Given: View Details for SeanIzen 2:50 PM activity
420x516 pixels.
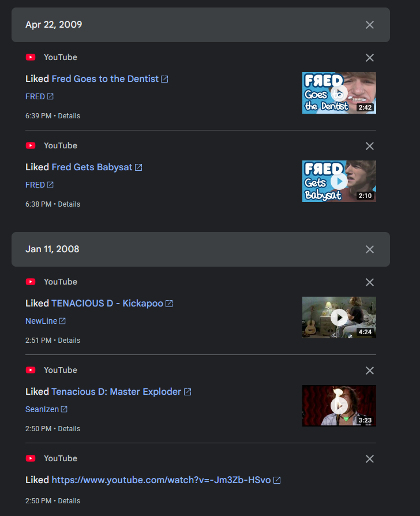Looking at the screenshot, I should (69, 428).
